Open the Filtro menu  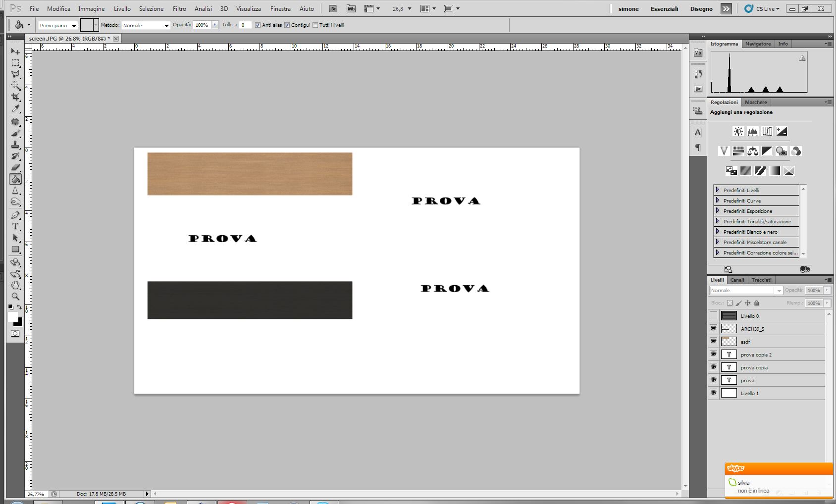tap(179, 9)
